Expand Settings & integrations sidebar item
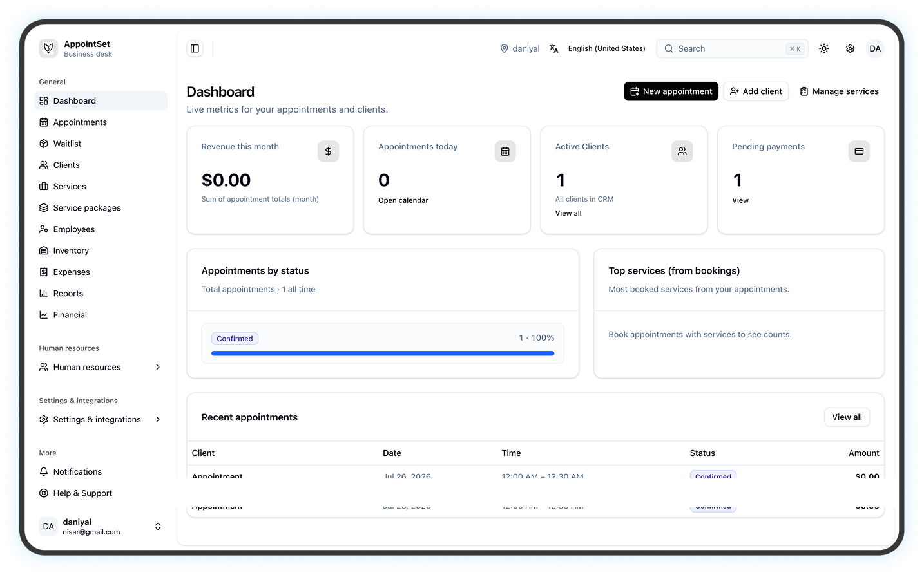The height and width of the screenshot is (575, 924). pos(101,419)
